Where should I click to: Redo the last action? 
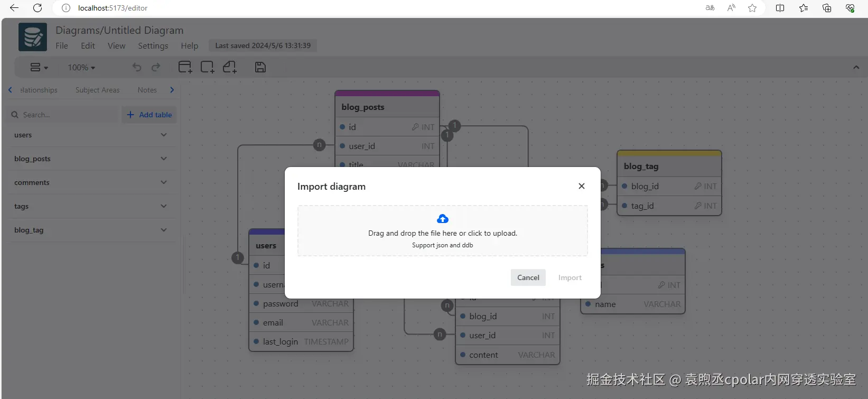click(156, 67)
